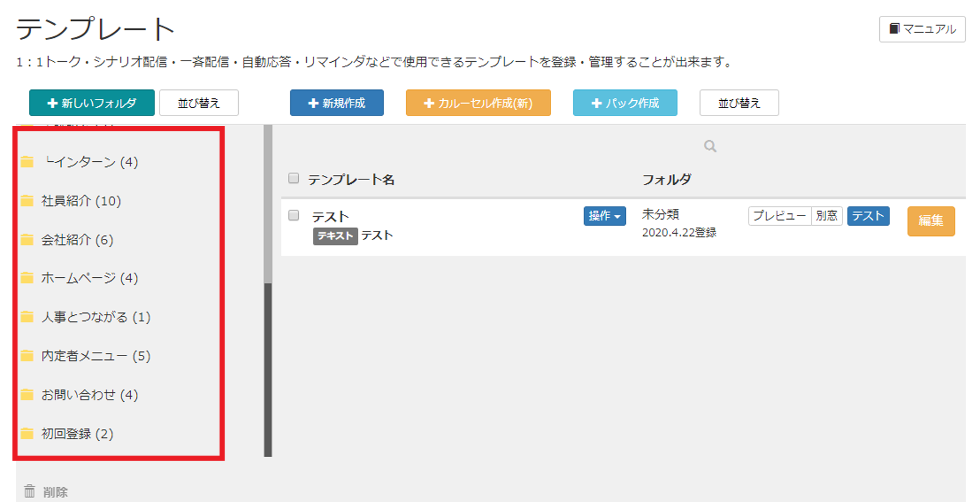Open the 操作 dropdown for テスト
Screen dimensions: 980x502
pyautogui.click(x=605, y=216)
